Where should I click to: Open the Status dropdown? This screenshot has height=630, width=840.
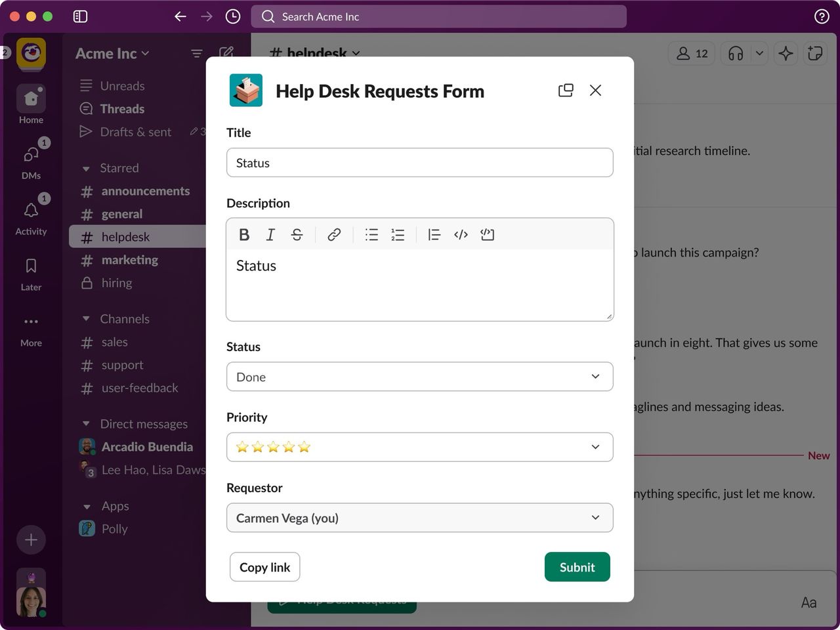point(419,377)
